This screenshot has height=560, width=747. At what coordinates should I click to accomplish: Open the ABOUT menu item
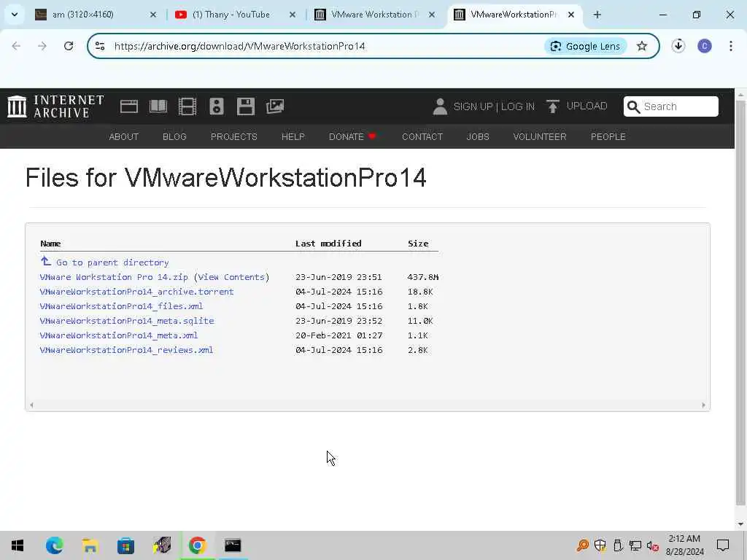tap(124, 136)
